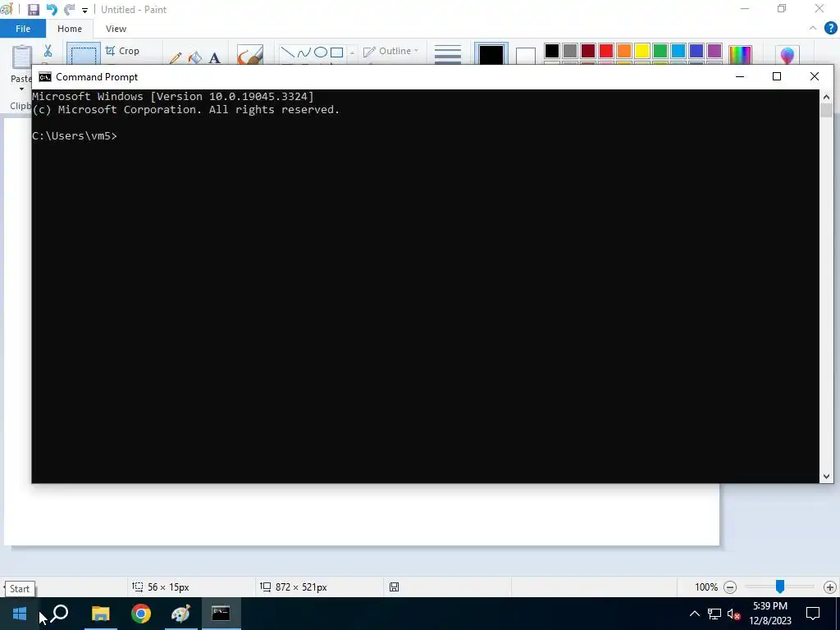This screenshot has height=630, width=840.
Task: Open the shape Outline dropdown
Action: [x=391, y=51]
